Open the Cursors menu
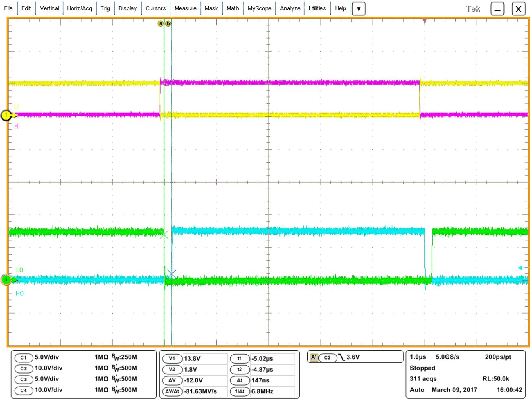 (156, 8)
